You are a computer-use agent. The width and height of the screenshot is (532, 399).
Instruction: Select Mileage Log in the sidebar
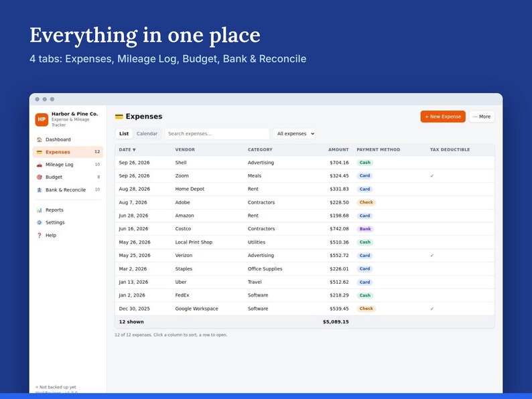click(x=68, y=165)
